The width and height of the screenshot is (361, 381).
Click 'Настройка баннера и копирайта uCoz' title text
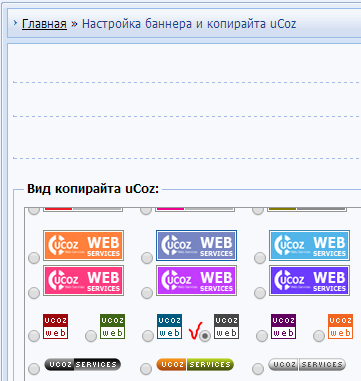(189, 24)
